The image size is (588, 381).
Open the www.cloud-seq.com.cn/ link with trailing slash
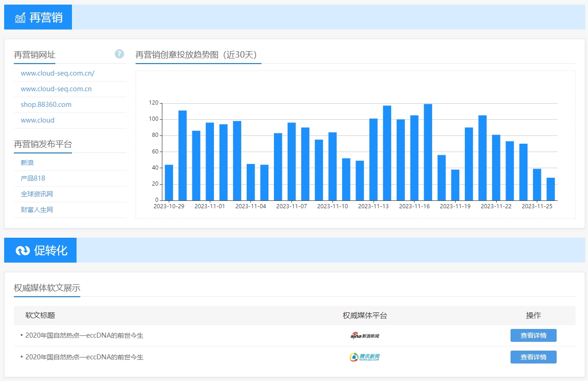pos(58,73)
